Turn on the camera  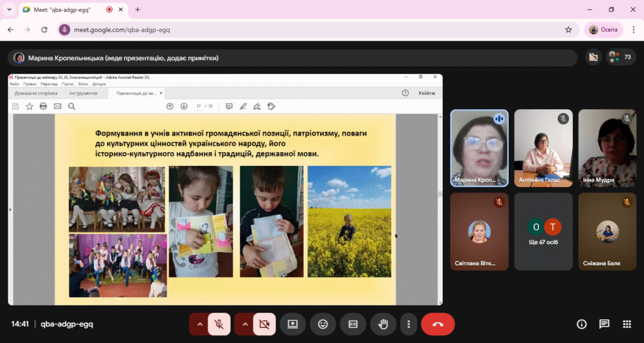(264, 324)
